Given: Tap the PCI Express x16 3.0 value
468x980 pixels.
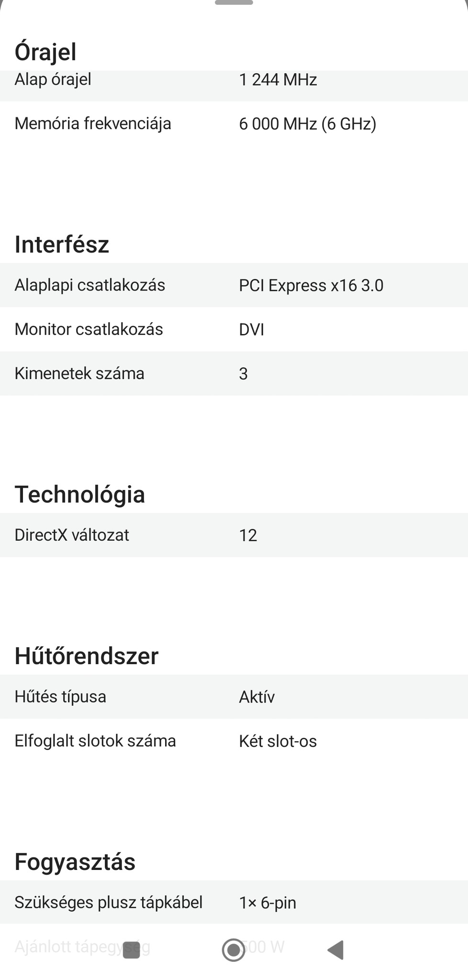Looking at the screenshot, I should click(311, 286).
